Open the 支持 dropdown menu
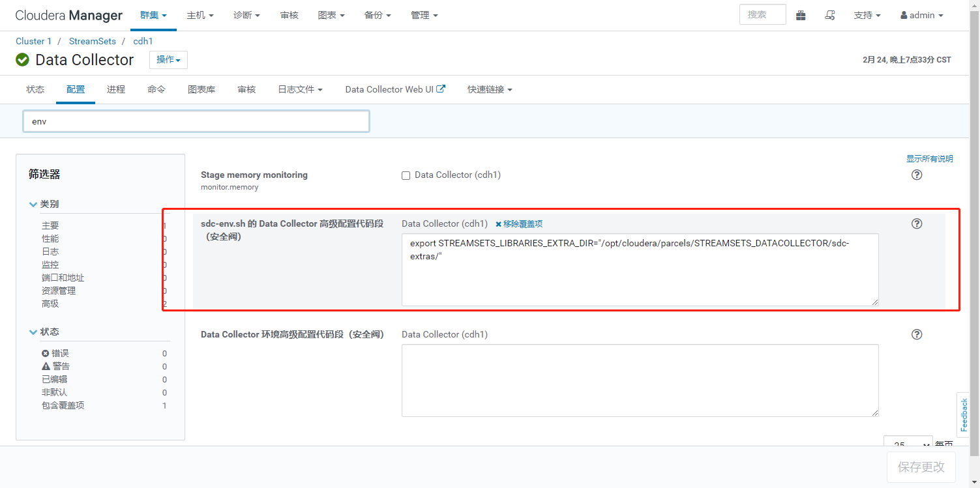This screenshot has width=980, height=488. [x=867, y=15]
